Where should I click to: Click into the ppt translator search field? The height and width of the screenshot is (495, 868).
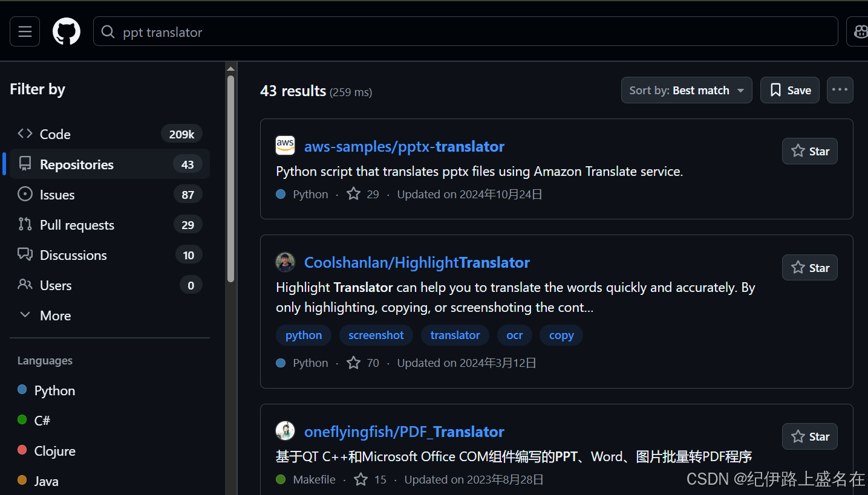point(465,31)
